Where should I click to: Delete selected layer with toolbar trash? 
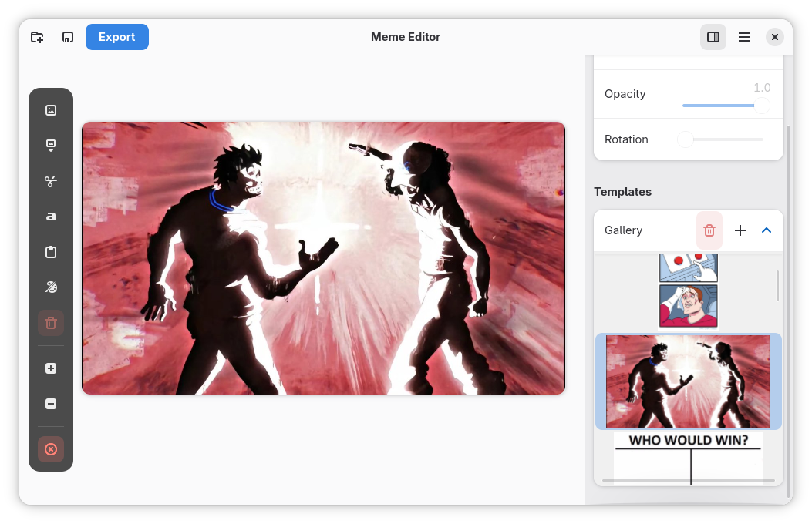[51, 324]
